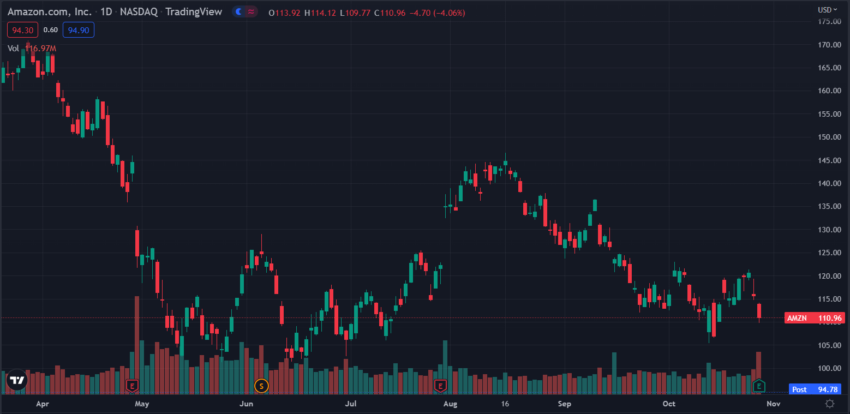Click the TradingView logo in chart corner
This screenshot has height=414, width=850.
click(x=17, y=381)
